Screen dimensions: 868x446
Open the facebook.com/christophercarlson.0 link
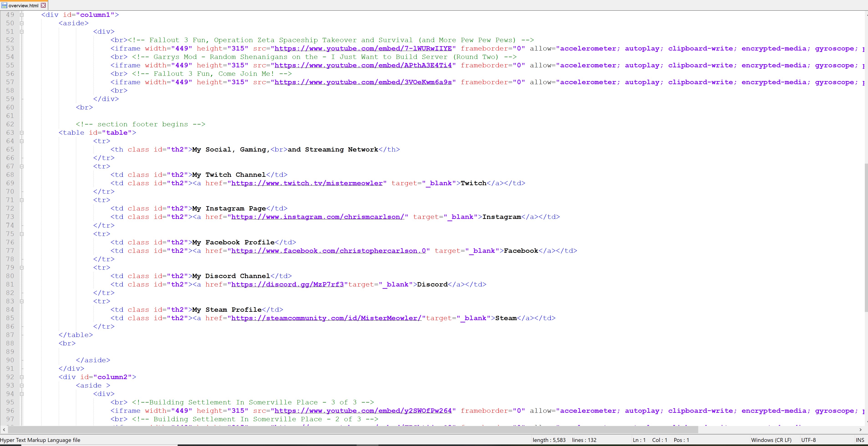329,251
